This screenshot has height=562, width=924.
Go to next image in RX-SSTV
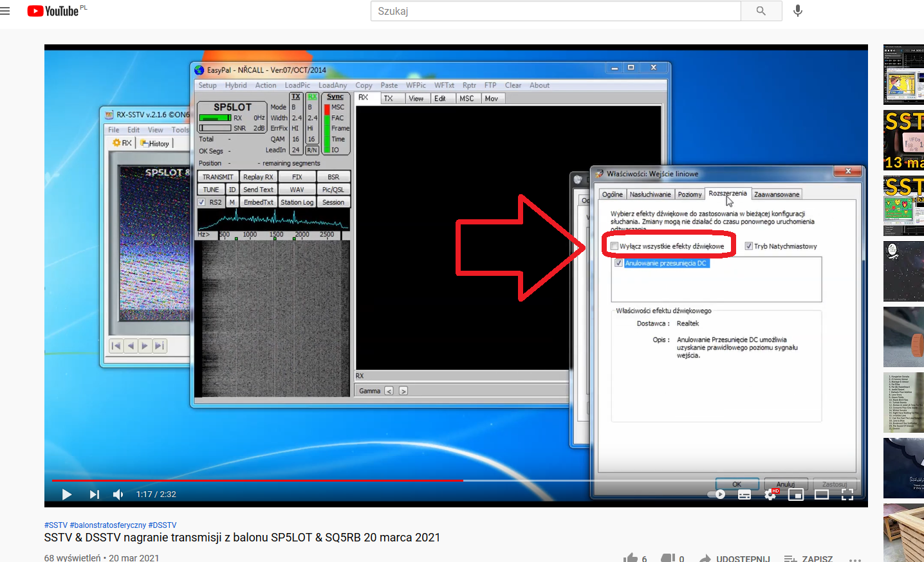145,346
